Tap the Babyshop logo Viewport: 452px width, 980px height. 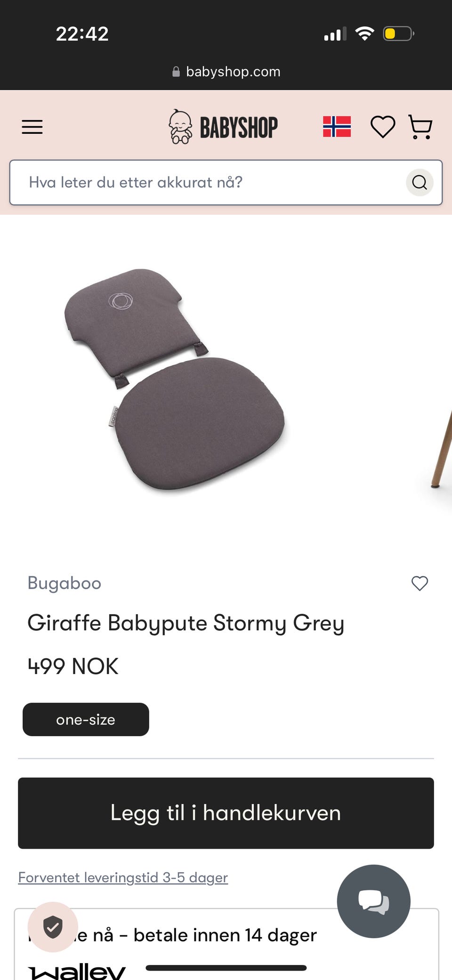[223, 127]
